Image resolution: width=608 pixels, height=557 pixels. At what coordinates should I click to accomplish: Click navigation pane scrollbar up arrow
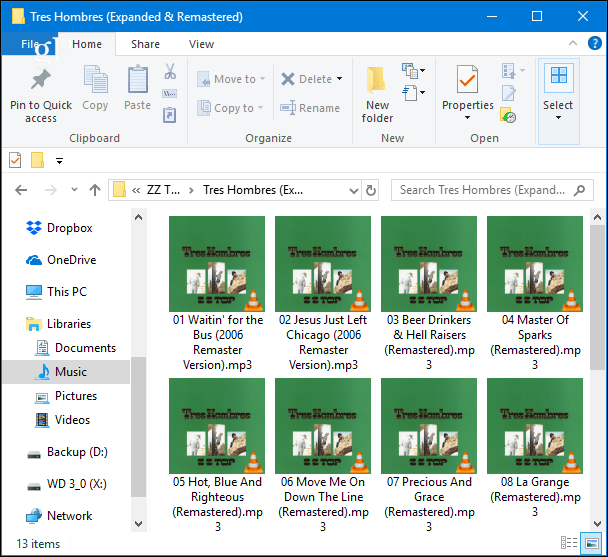coord(138,217)
